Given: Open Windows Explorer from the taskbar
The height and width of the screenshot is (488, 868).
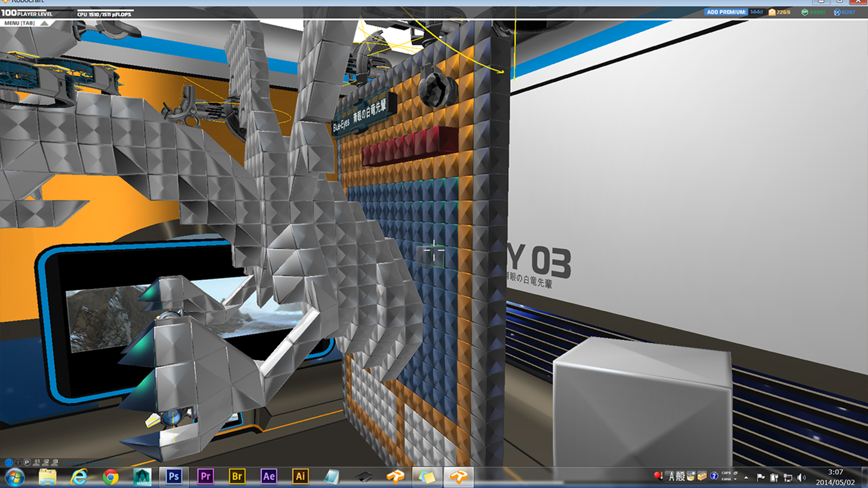Looking at the screenshot, I should (47, 477).
